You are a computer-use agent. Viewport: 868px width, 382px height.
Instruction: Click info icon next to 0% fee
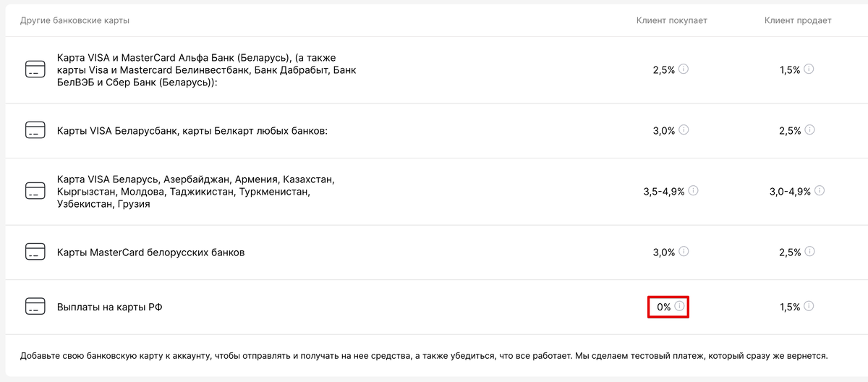click(679, 307)
